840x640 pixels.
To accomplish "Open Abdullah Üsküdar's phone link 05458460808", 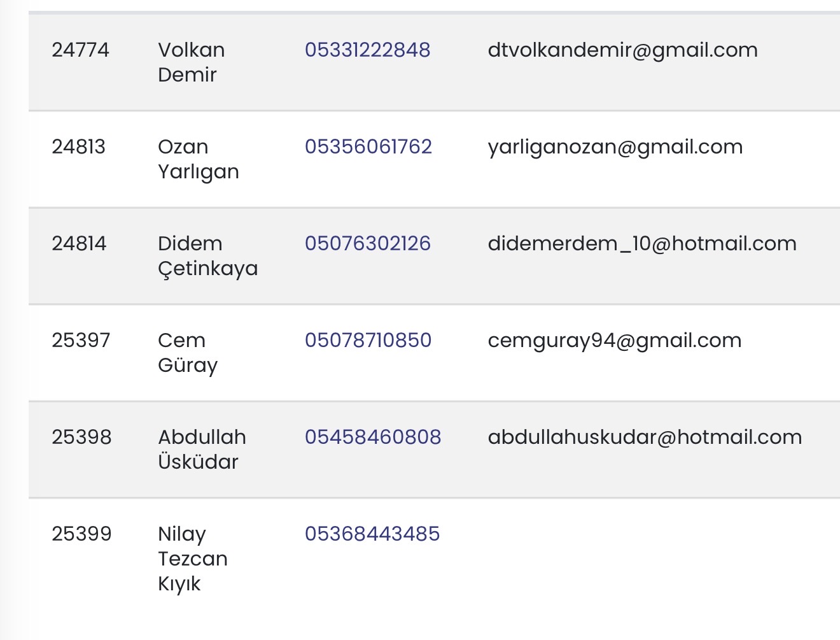I will pyautogui.click(x=372, y=437).
